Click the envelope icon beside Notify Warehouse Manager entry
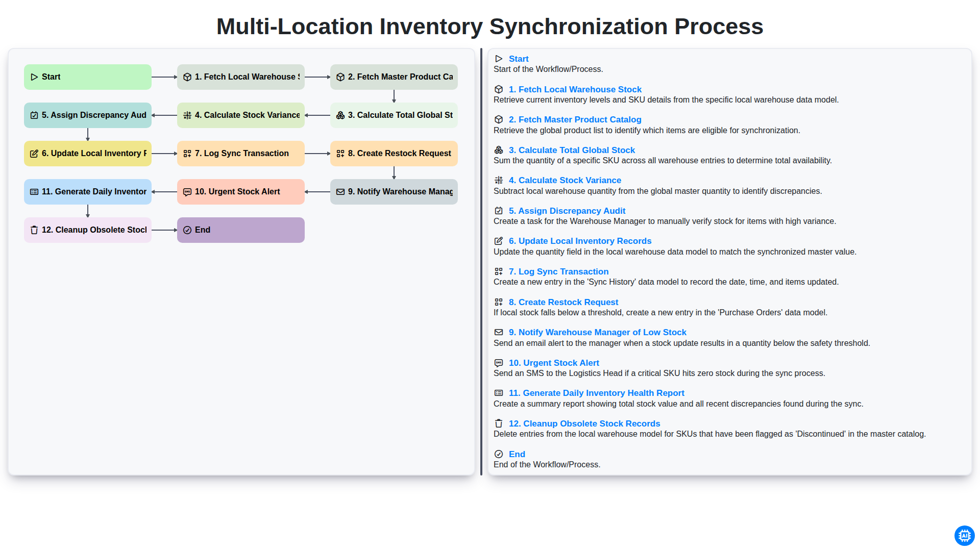This screenshot has height=551, width=980. coord(499,332)
